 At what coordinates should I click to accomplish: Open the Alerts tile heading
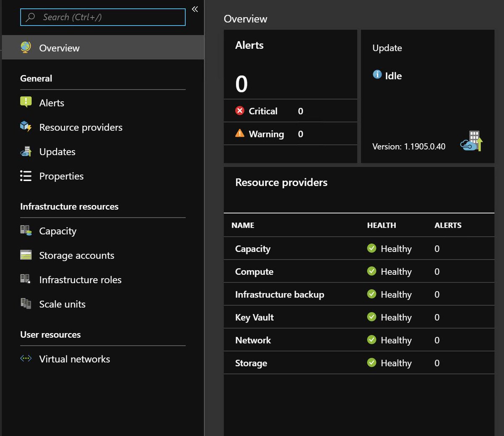click(249, 45)
